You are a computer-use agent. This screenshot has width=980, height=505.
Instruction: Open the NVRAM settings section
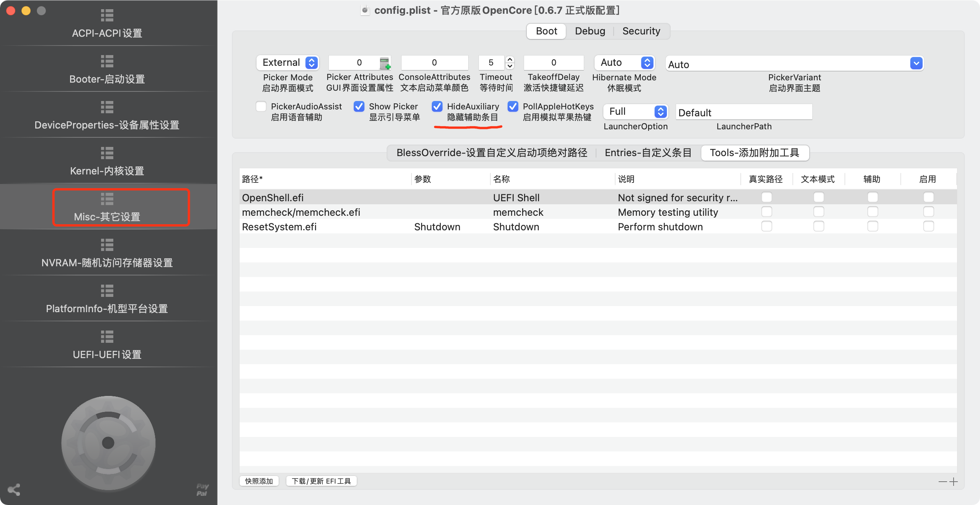(x=107, y=253)
